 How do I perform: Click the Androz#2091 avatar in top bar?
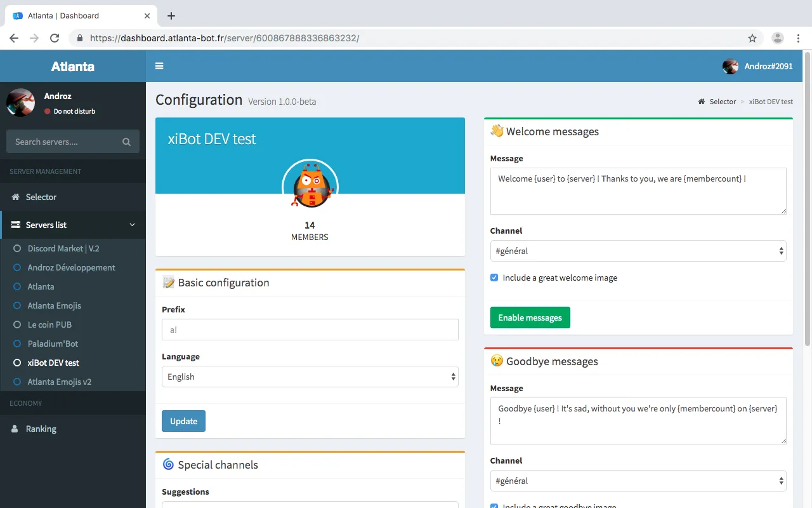[x=730, y=66]
